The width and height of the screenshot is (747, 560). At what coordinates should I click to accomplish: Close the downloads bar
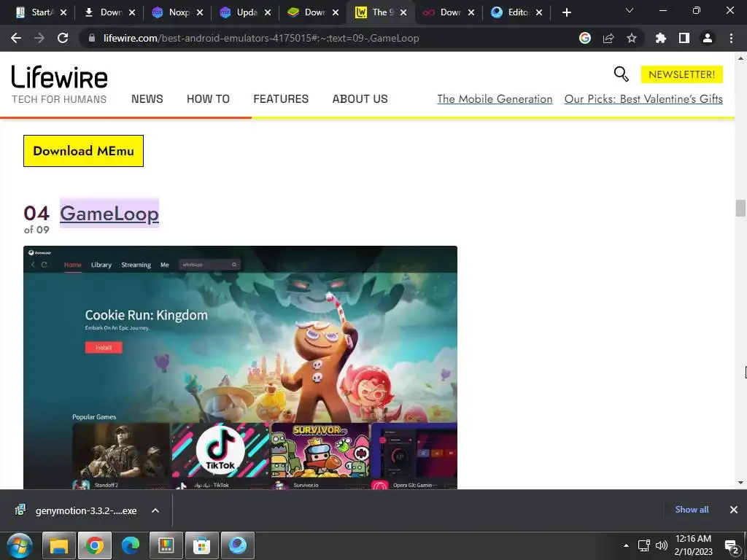734,510
